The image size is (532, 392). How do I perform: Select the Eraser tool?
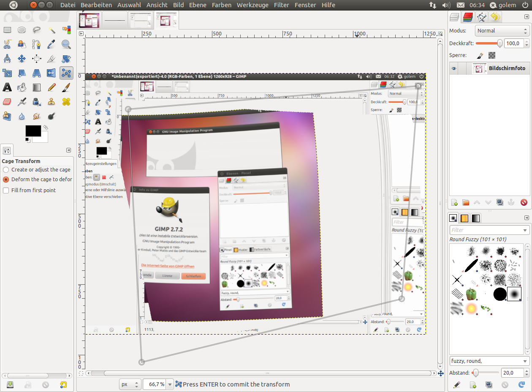7,101
